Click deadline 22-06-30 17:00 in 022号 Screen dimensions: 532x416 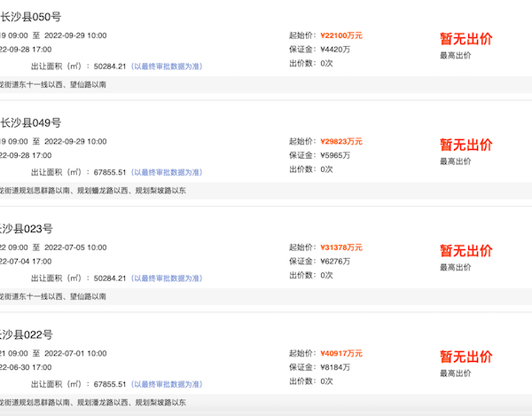point(26,367)
